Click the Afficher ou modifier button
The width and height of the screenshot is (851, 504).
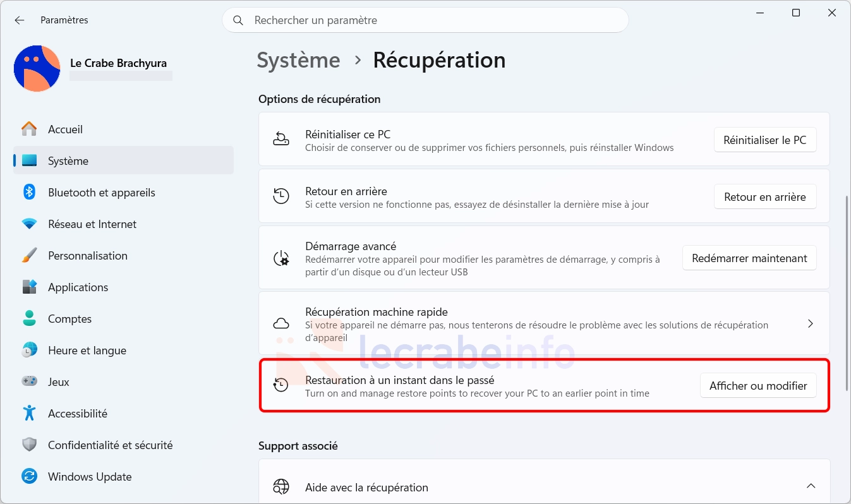tap(758, 386)
